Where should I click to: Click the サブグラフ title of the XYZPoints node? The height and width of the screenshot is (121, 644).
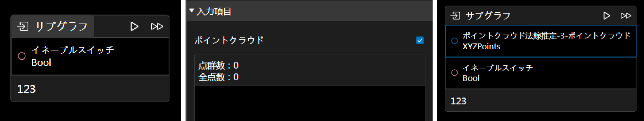pos(488,16)
